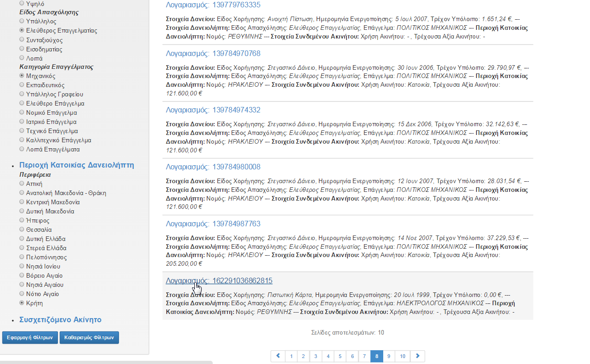Choose Καλλιτεχνικό Επάγγελμα option
Screen dimensions: 590x364
(22, 140)
